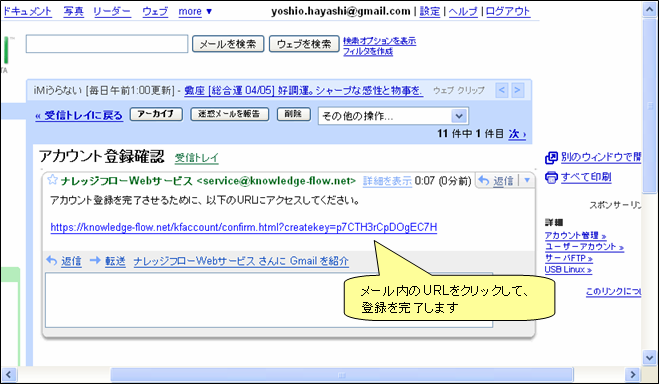This screenshot has width=659, height=384.
Task: Click the 返信 link below the message
Action: point(71,261)
